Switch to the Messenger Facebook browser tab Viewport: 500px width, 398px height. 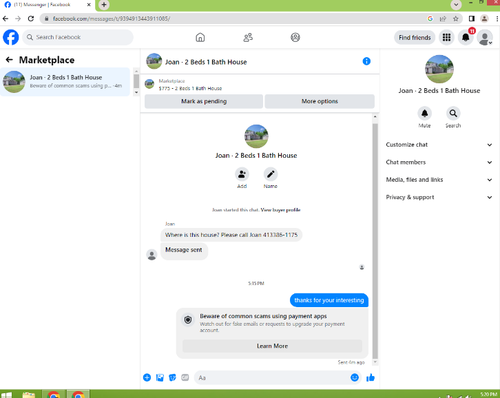click(47, 5)
